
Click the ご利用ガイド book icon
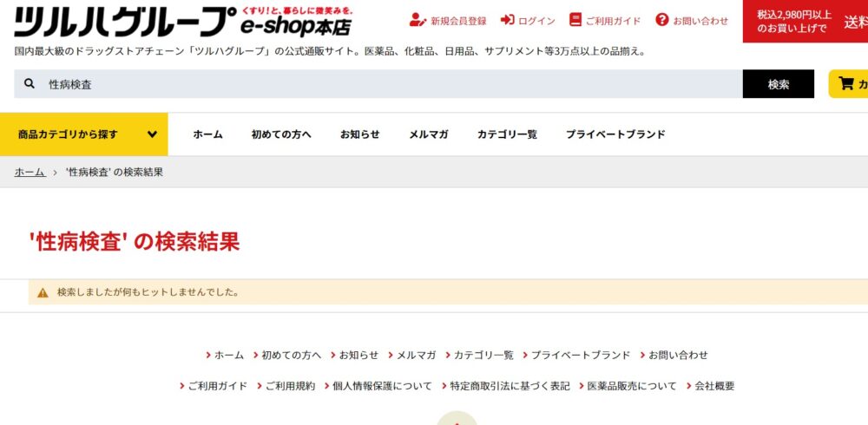click(575, 20)
